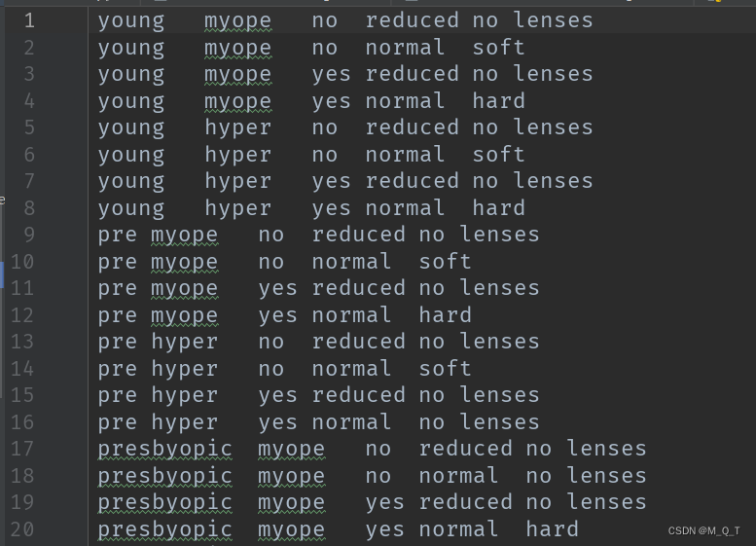Image resolution: width=756 pixels, height=546 pixels.
Task: Click "normal" on line 18
Action: [x=458, y=475]
